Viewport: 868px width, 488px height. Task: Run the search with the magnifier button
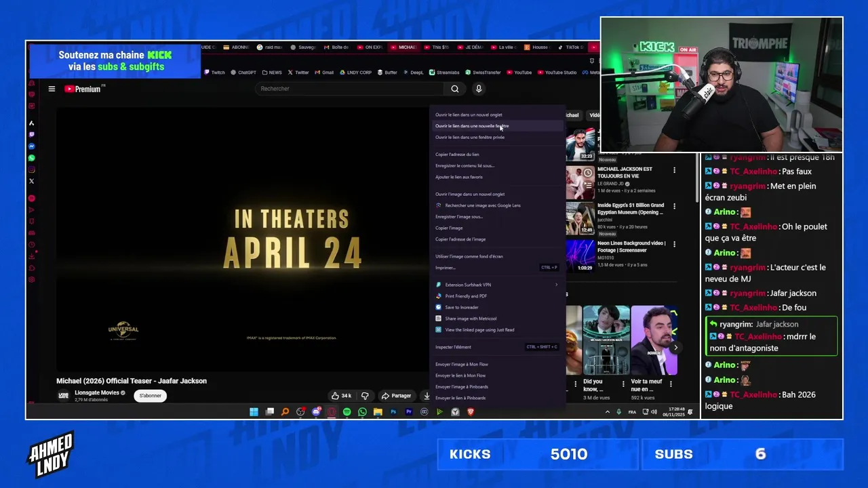coord(455,89)
